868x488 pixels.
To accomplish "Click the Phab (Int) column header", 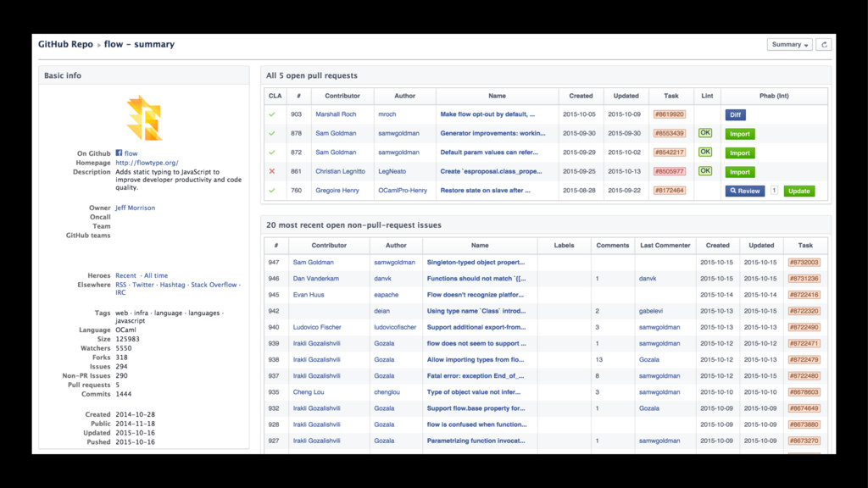I will coord(774,96).
